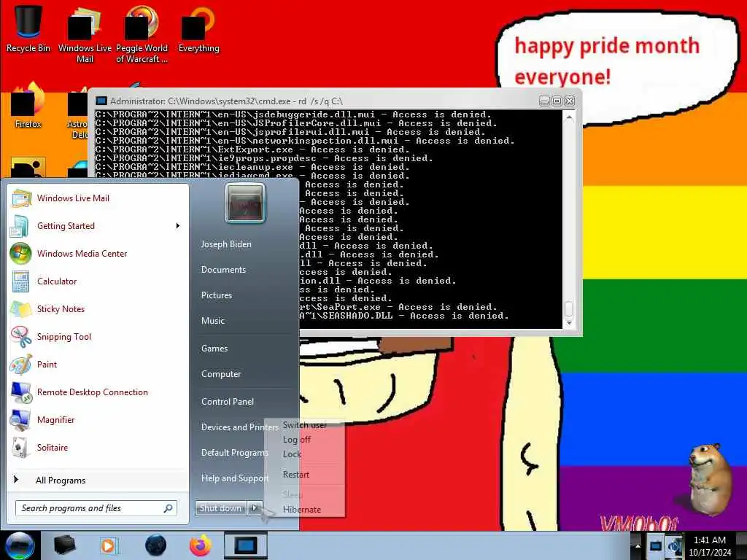Click the network tray icon
This screenshot has width=747, height=560.
coord(656,546)
